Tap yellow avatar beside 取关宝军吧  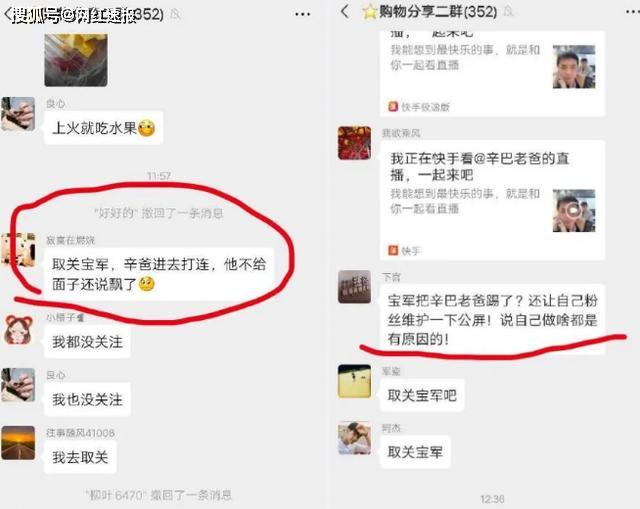coord(355,381)
